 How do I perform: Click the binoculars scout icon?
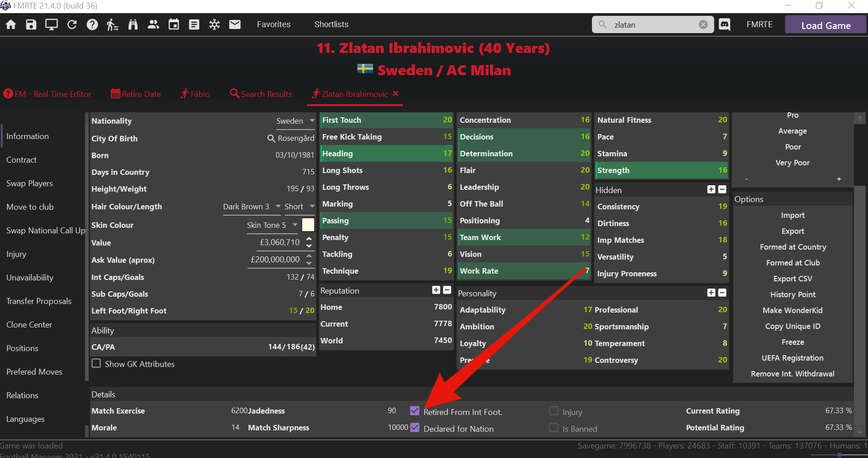pos(133,24)
